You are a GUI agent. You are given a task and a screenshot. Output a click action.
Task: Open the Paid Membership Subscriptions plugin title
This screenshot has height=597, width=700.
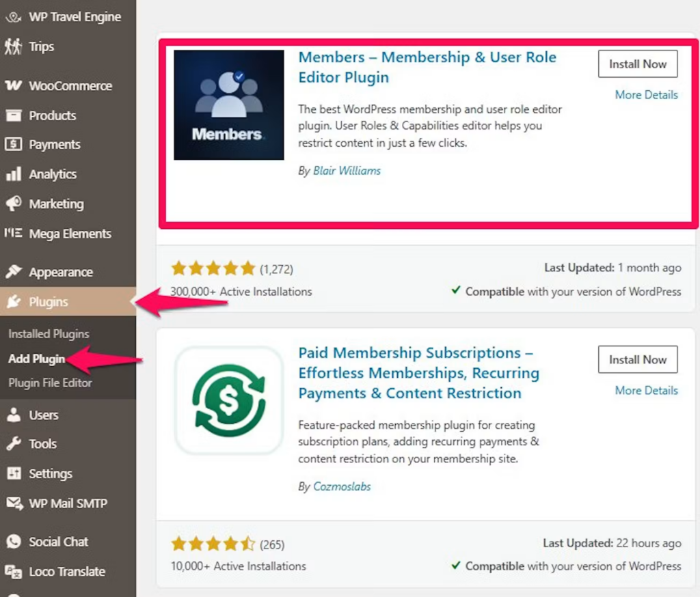coord(419,373)
